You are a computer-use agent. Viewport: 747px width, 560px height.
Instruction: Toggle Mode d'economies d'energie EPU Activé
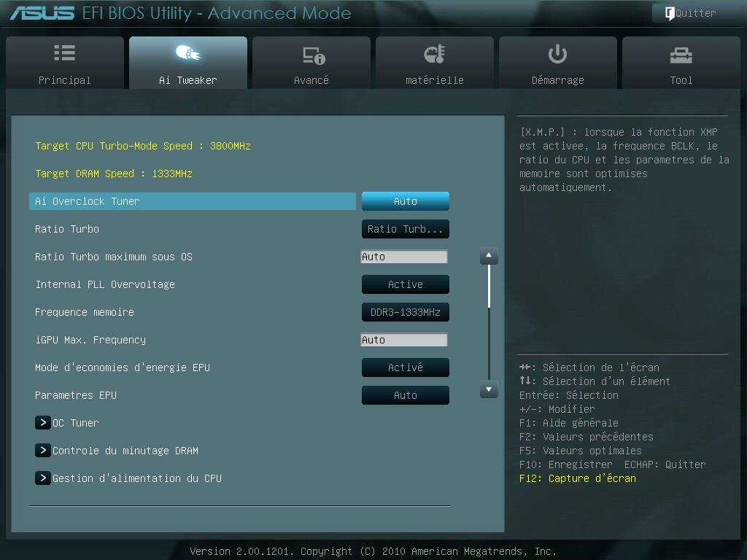(x=405, y=367)
